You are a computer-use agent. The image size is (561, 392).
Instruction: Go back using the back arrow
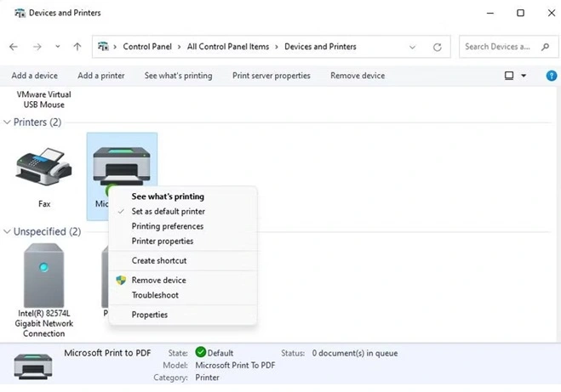click(14, 47)
